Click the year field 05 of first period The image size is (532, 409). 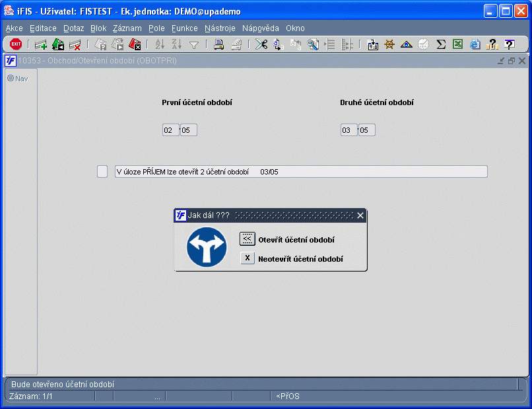[189, 130]
